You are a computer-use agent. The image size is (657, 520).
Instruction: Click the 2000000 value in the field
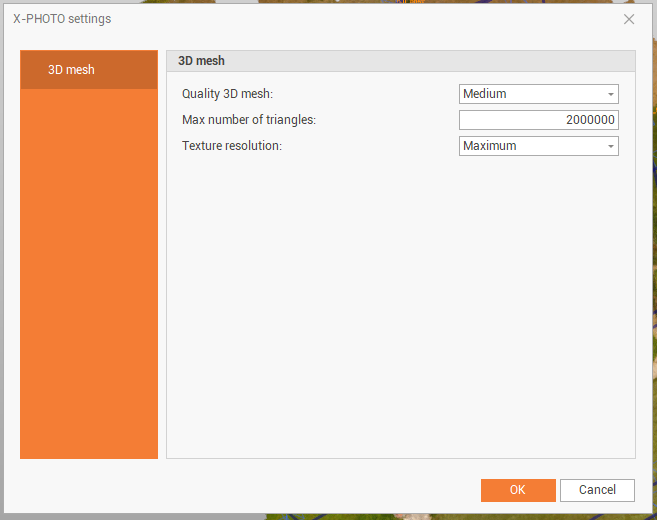point(590,120)
